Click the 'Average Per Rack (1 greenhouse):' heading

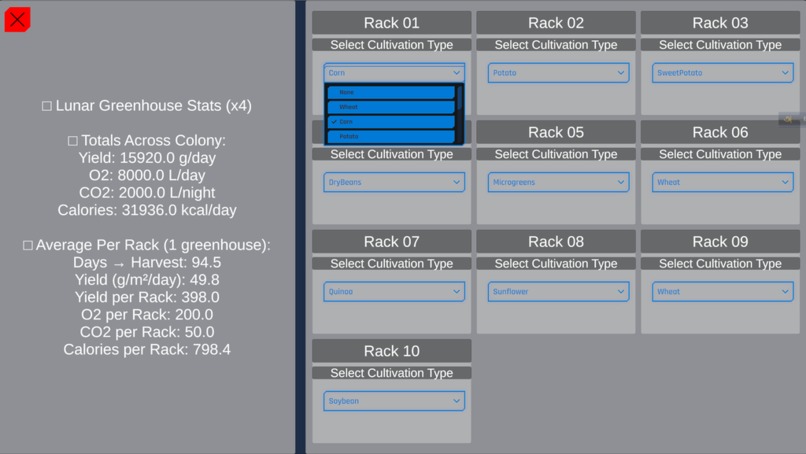click(x=147, y=245)
